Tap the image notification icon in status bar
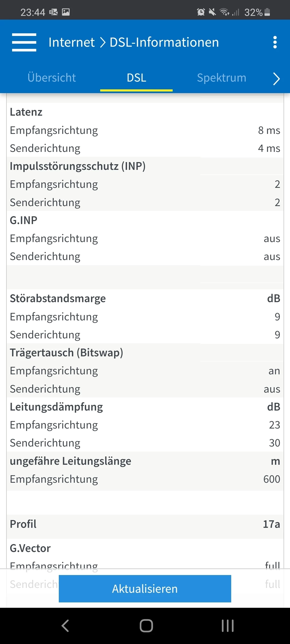 (x=66, y=12)
